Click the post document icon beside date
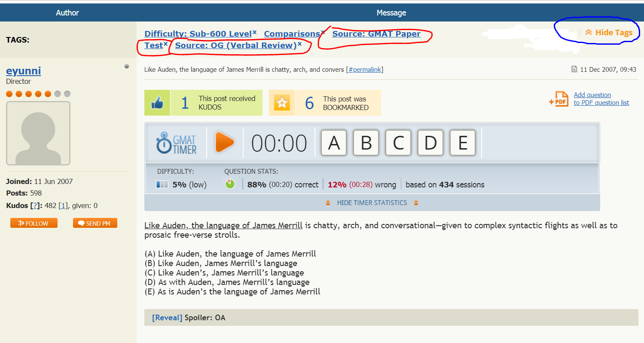644x343 pixels. tap(574, 69)
